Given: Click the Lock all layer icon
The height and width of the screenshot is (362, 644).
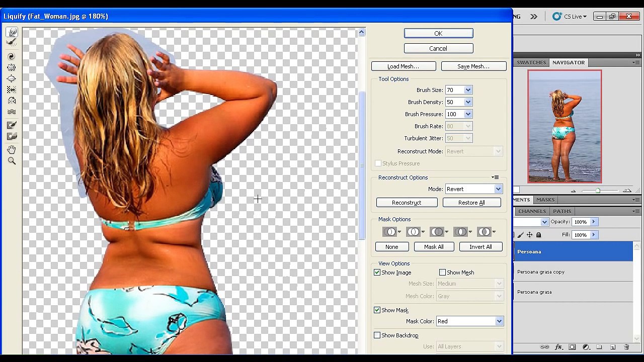Looking at the screenshot, I should [539, 235].
